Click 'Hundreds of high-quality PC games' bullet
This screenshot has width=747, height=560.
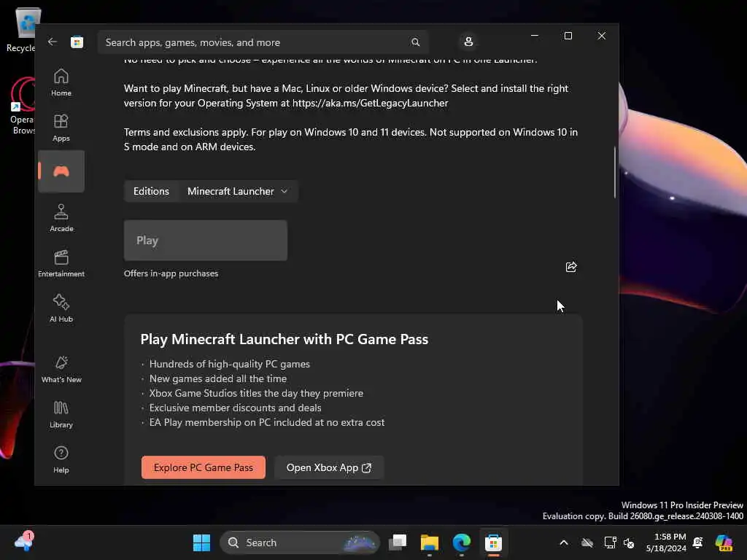[x=230, y=364]
